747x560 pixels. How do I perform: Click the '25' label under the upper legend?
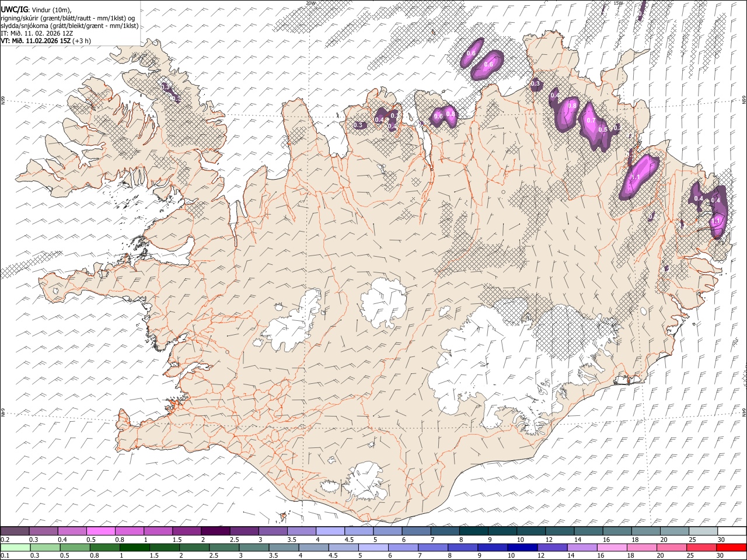point(692,540)
